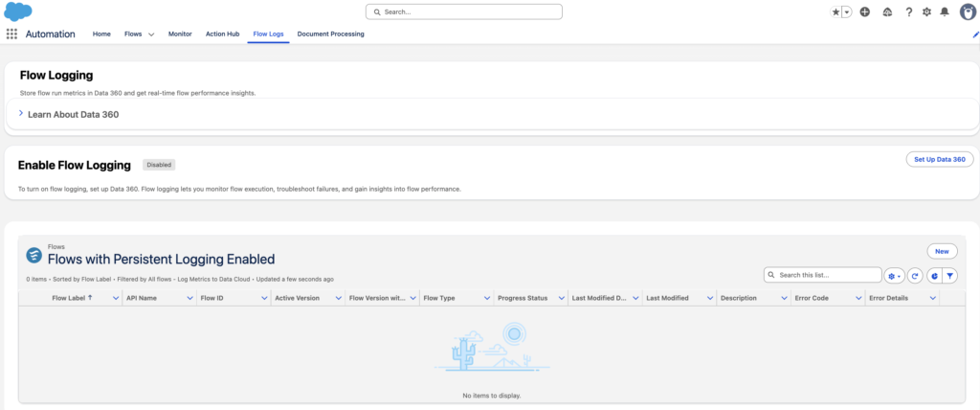The image size is (980, 410).
Task: Open the Active Version column menu chevron
Action: click(338, 299)
